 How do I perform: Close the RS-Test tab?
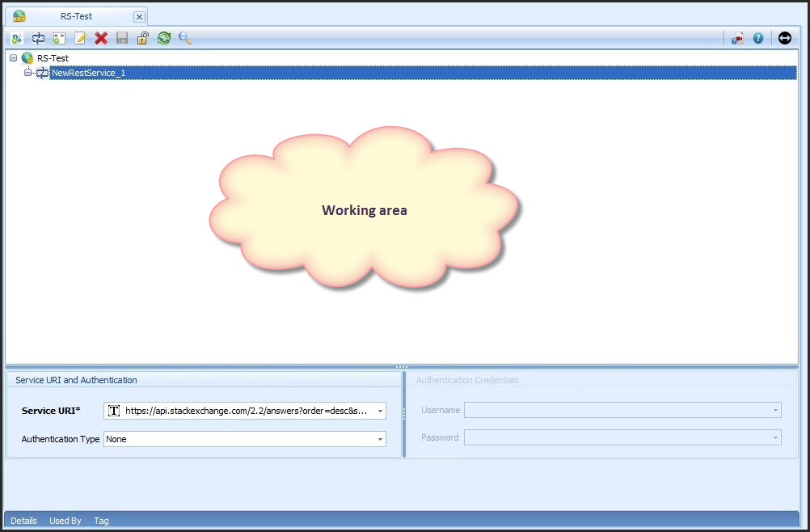pyautogui.click(x=139, y=16)
